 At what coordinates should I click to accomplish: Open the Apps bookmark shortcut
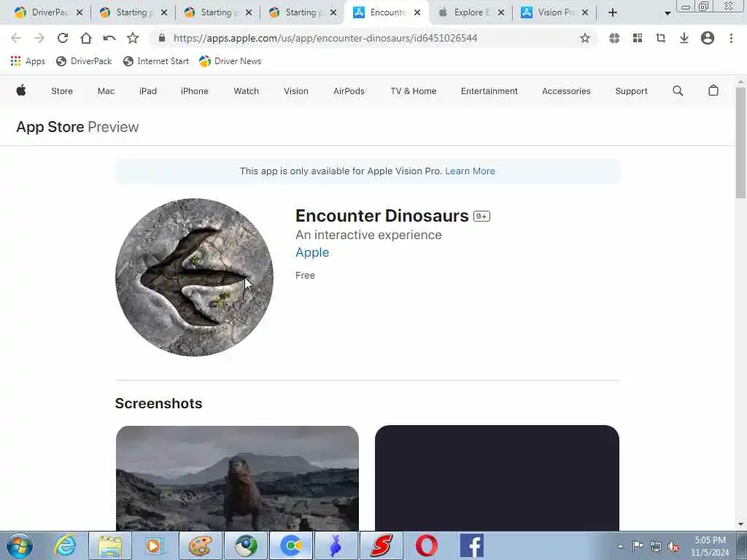pos(28,61)
